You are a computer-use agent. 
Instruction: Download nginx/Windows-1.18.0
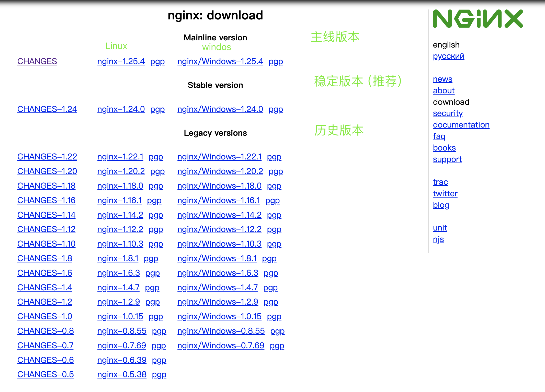[219, 186]
